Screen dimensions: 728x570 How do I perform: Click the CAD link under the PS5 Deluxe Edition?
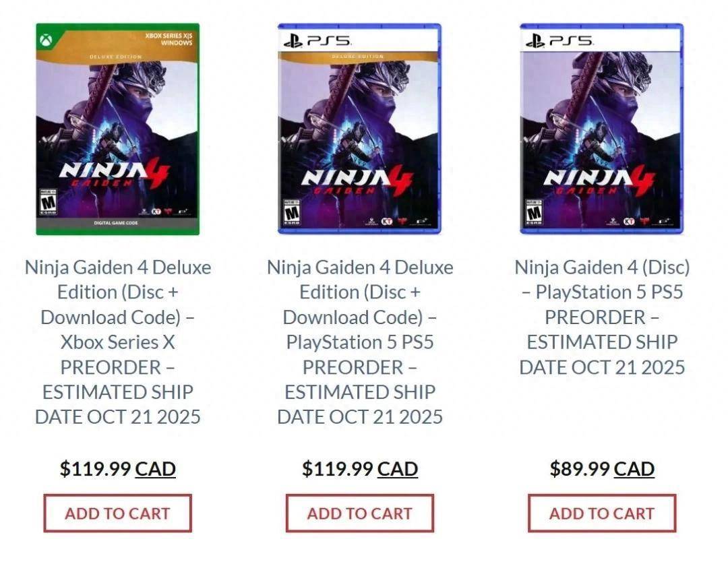(x=398, y=469)
